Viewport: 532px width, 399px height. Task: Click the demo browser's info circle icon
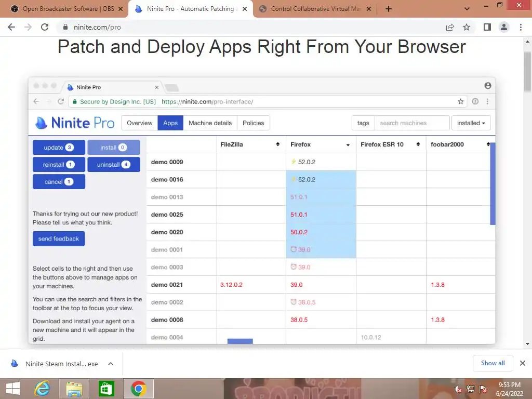tap(475, 101)
